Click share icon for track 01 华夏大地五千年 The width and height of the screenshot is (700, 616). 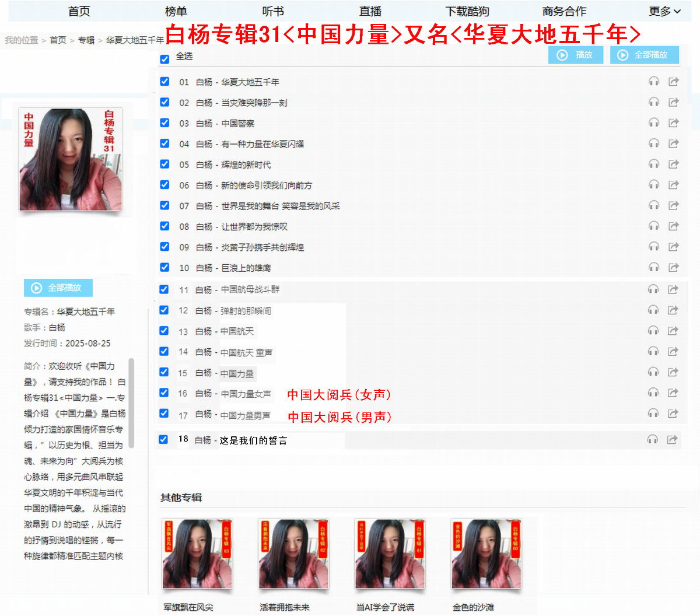coord(674,82)
